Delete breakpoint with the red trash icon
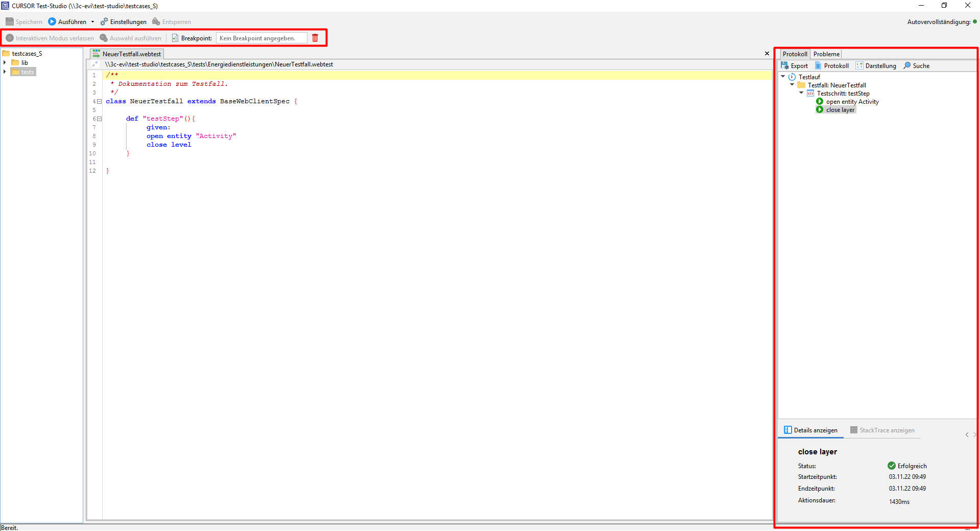 click(x=315, y=38)
